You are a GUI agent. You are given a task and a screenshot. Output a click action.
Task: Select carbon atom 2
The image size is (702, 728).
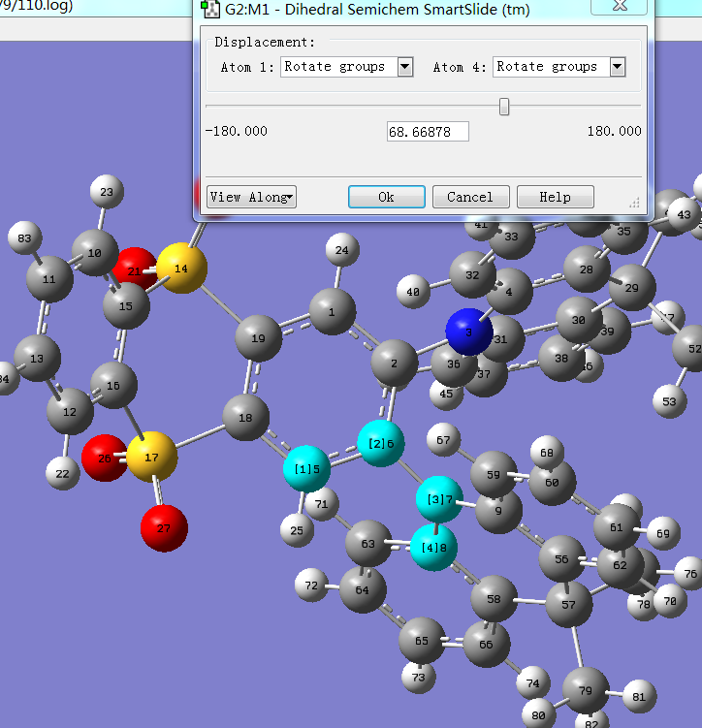tap(394, 364)
